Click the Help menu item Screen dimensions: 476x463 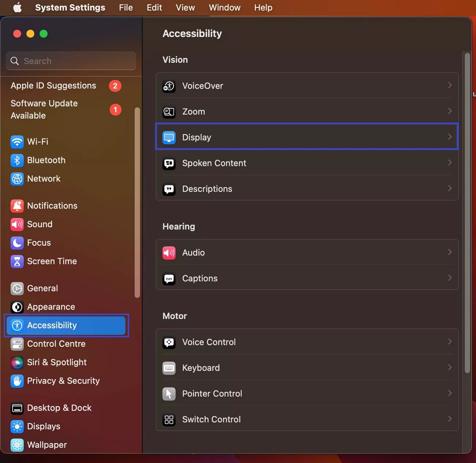pyautogui.click(x=263, y=7)
